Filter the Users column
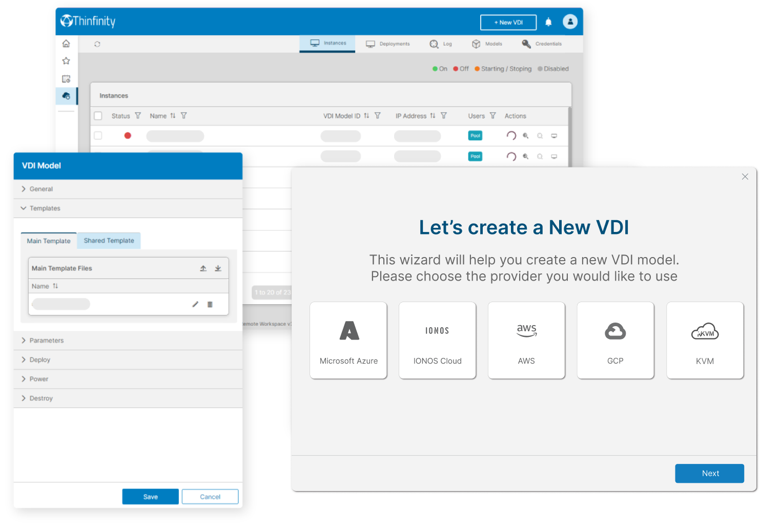Image resolution: width=760 pixels, height=532 pixels. coord(493,116)
